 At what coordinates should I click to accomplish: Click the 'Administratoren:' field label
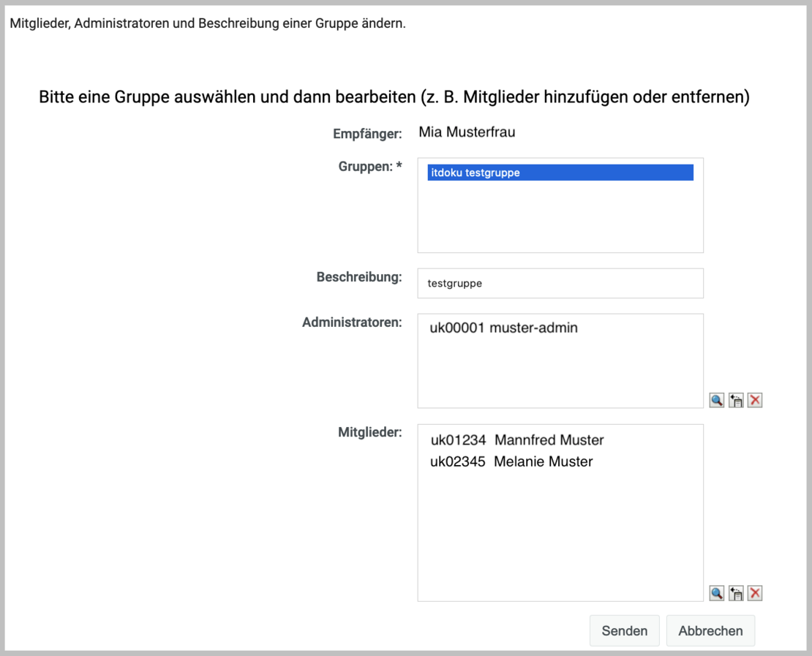[x=352, y=323]
